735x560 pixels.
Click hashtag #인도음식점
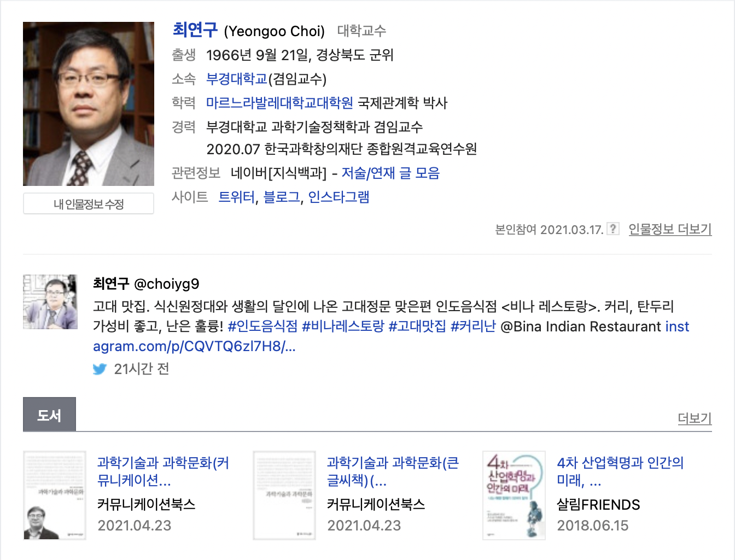262,326
